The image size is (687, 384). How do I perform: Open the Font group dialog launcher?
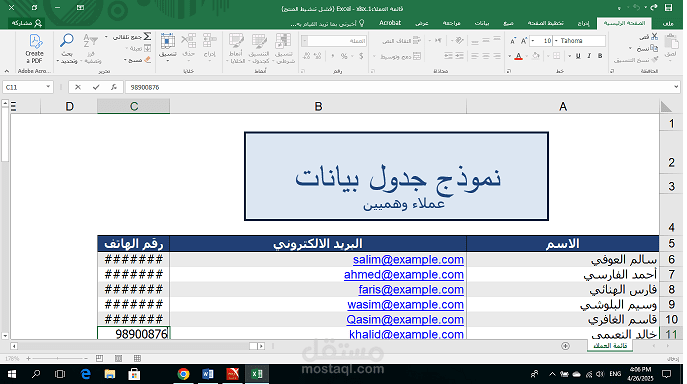[509, 71]
